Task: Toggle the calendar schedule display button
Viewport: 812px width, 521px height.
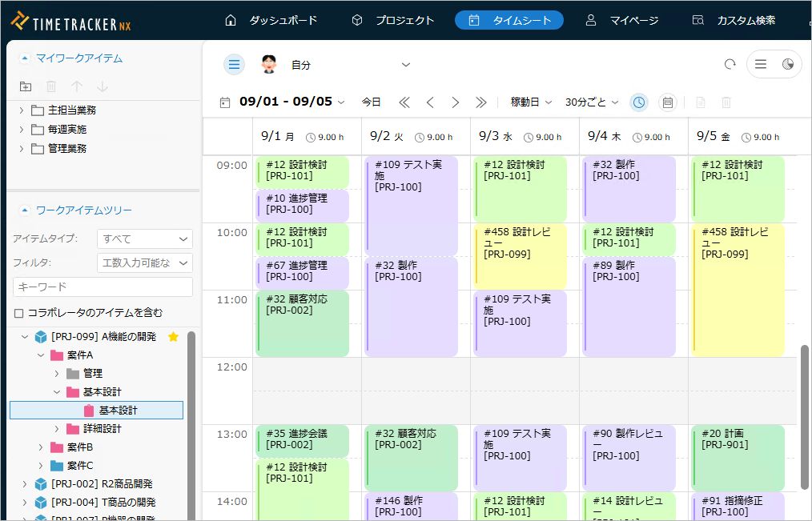Action: (x=667, y=102)
